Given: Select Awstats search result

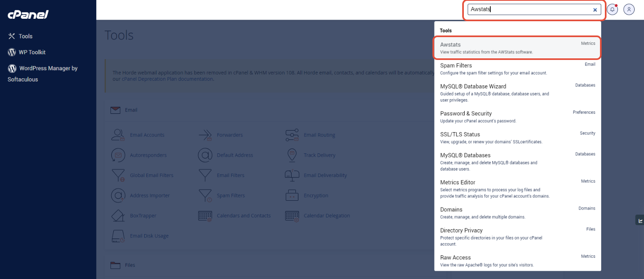Looking at the screenshot, I should (x=518, y=48).
